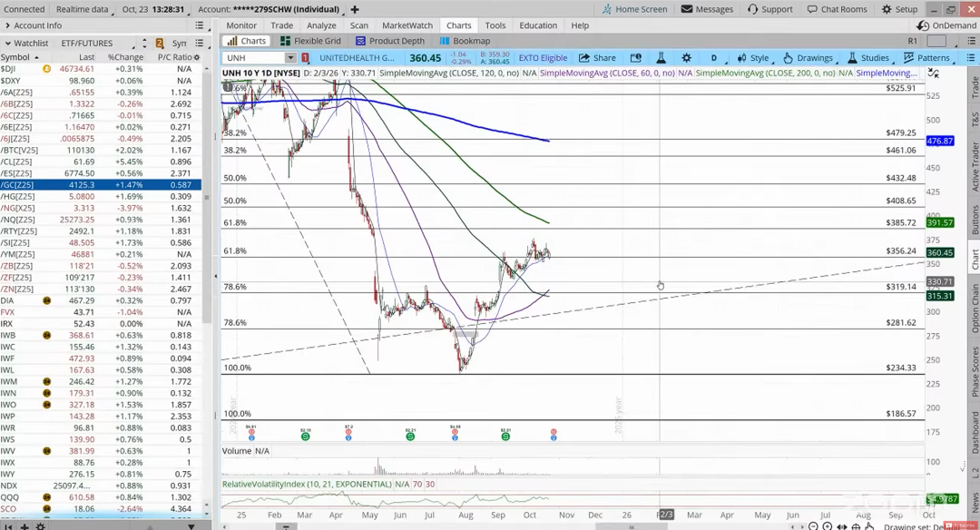Open the Home Screen

[634, 9]
